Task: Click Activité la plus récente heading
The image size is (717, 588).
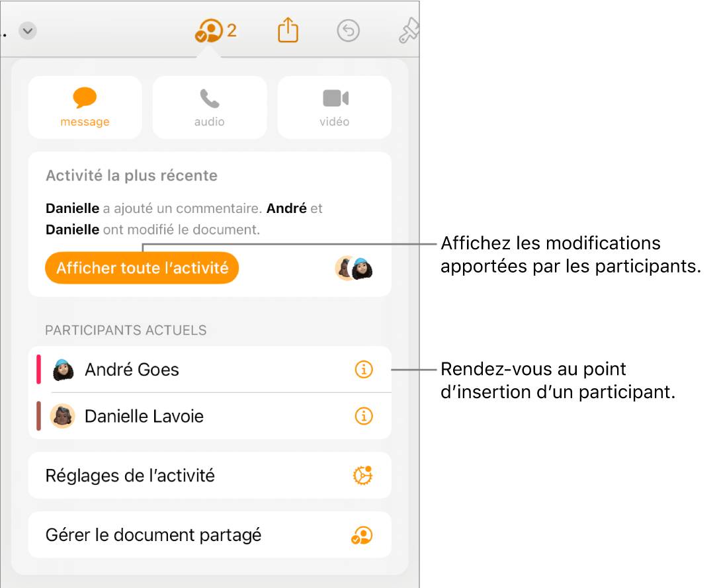Action: click(132, 175)
